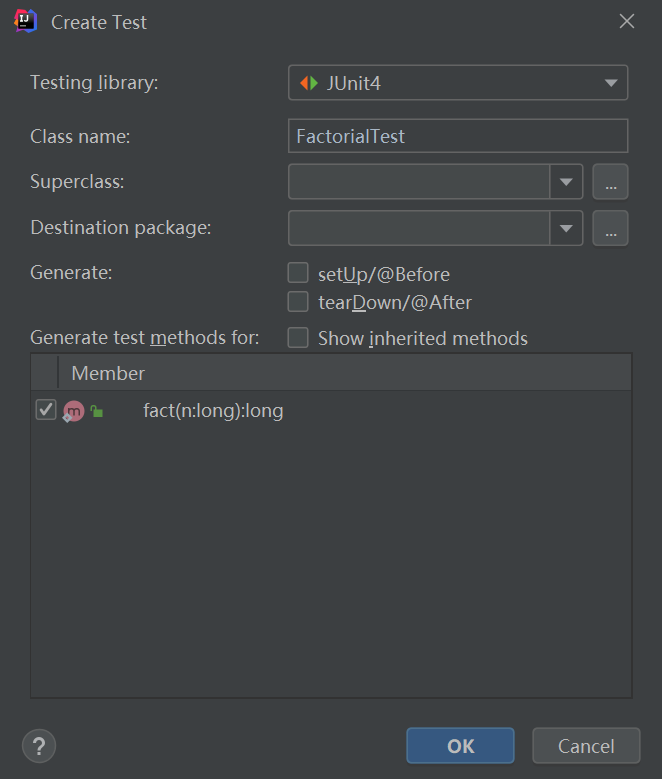Click the JUnit4 library icon
This screenshot has height=779, width=662.
click(x=309, y=83)
